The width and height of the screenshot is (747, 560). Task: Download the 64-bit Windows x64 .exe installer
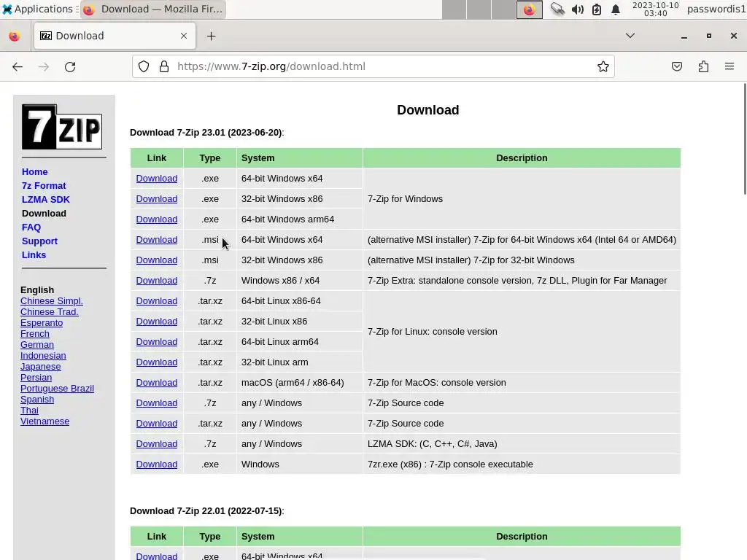point(157,179)
